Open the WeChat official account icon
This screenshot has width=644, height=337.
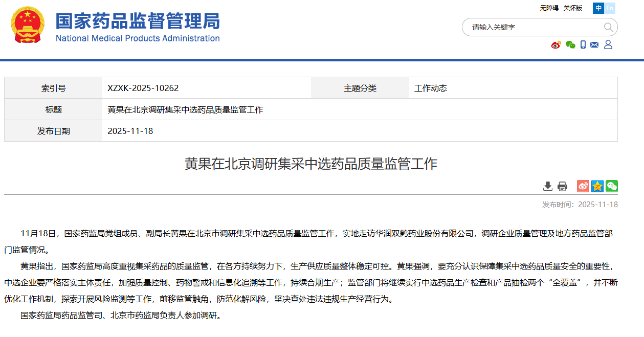pyautogui.click(x=570, y=44)
